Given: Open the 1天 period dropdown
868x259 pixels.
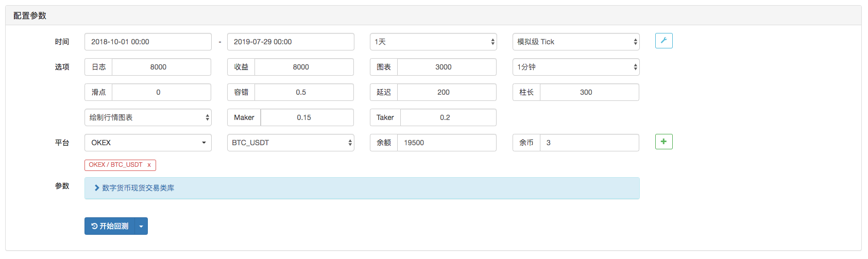Looking at the screenshot, I should [433, 42].
